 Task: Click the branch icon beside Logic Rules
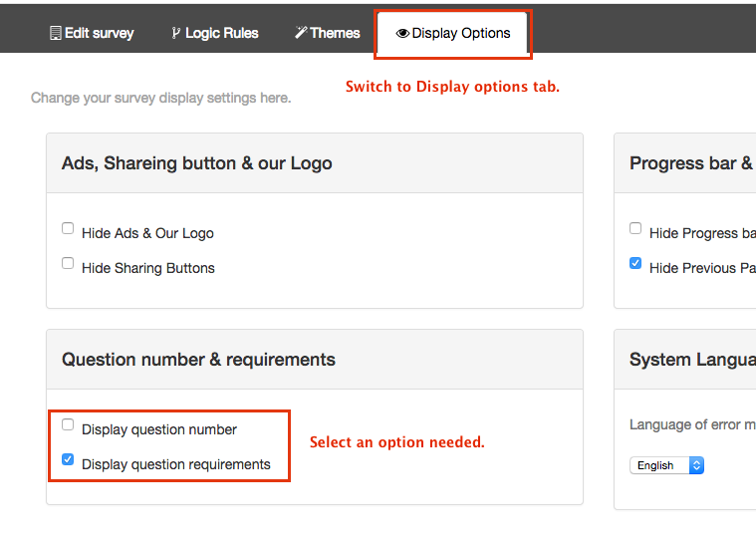(176, 33)
